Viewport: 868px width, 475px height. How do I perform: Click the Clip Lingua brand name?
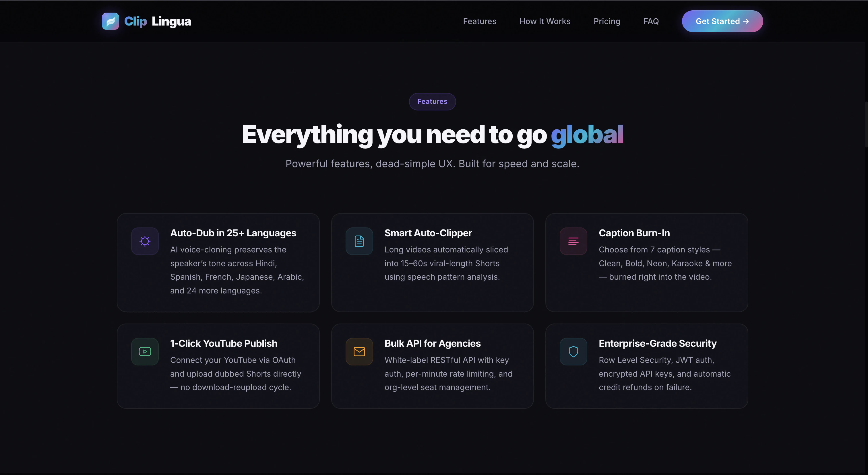157,21
